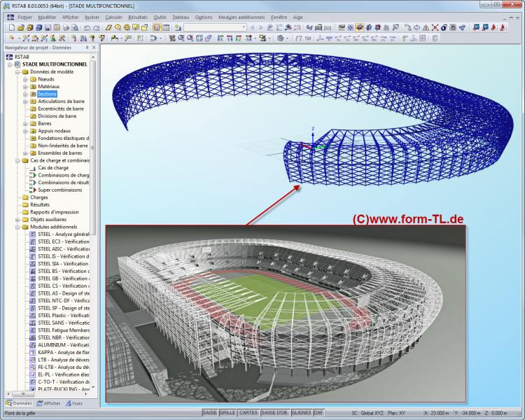Toggle CARTES in the status bar
The height and width of the screenshot is (420, 525).
click(x=248, y=412)
